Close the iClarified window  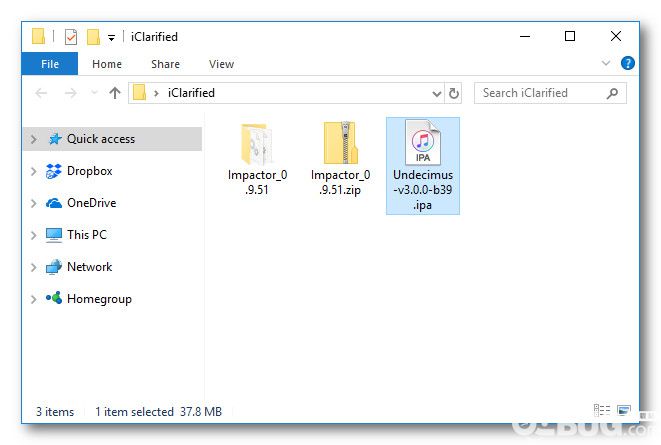pos(616,36)
